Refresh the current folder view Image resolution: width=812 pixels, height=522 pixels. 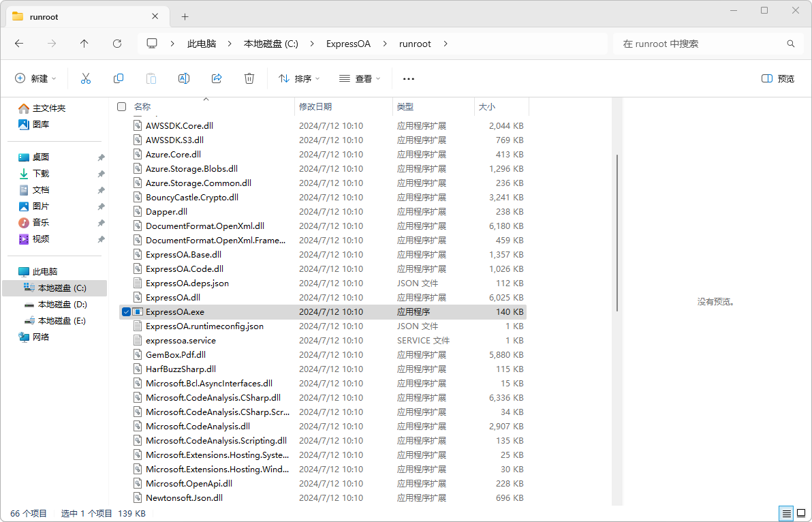point(116,44)
